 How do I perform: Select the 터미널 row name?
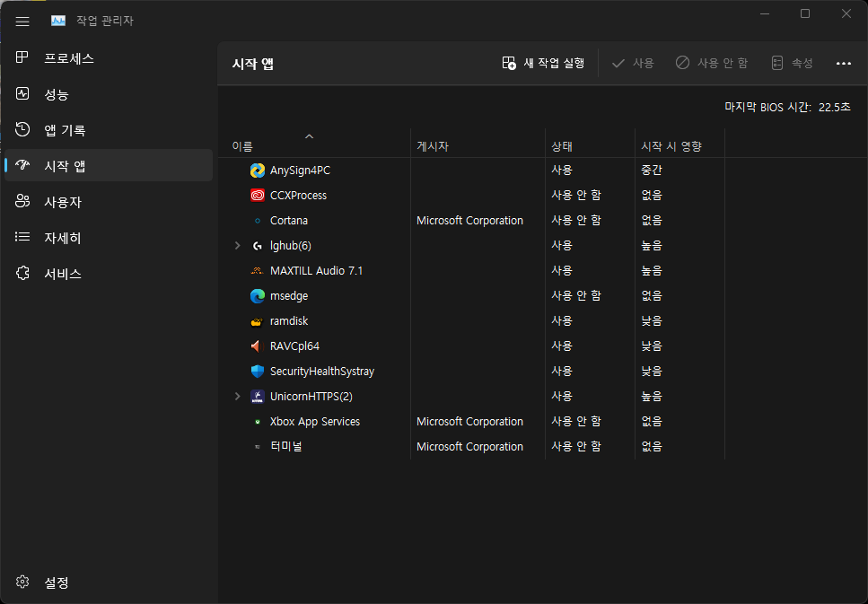(x=286, y=447)
